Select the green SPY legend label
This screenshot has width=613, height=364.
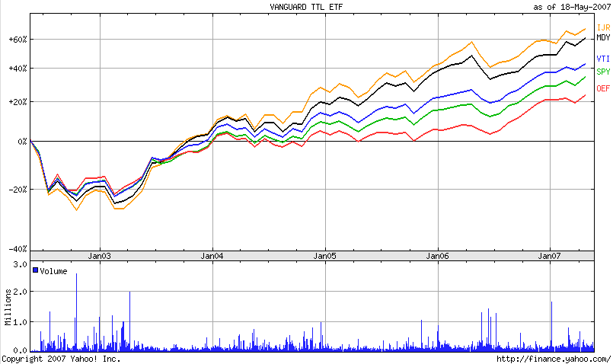(602, 72)
